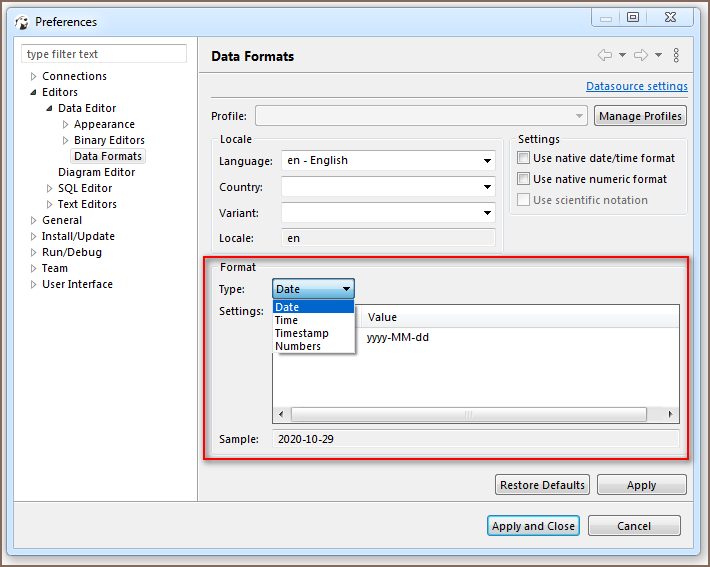Toggle Use native numeric format checkbox
The width and height of the screenshot is (710, 567).
click(523, 179)
